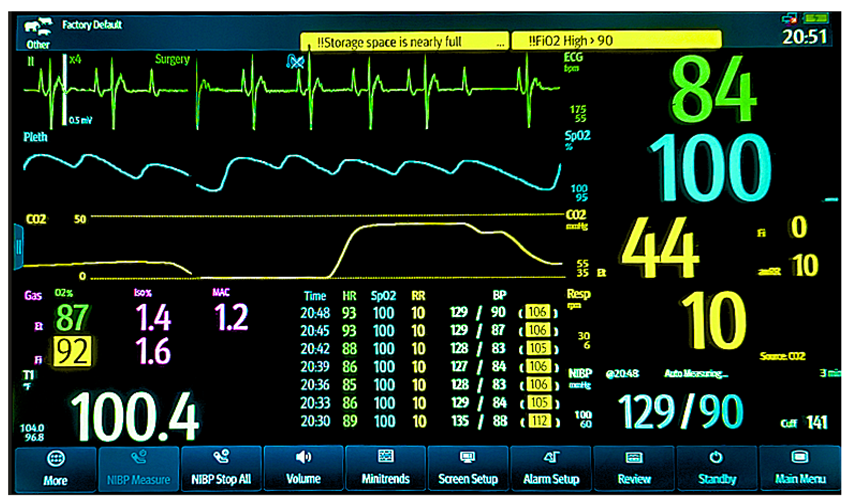Expand the side handle tab at the left edge
The height and width of the screenshot is (504, 855).
18,247
